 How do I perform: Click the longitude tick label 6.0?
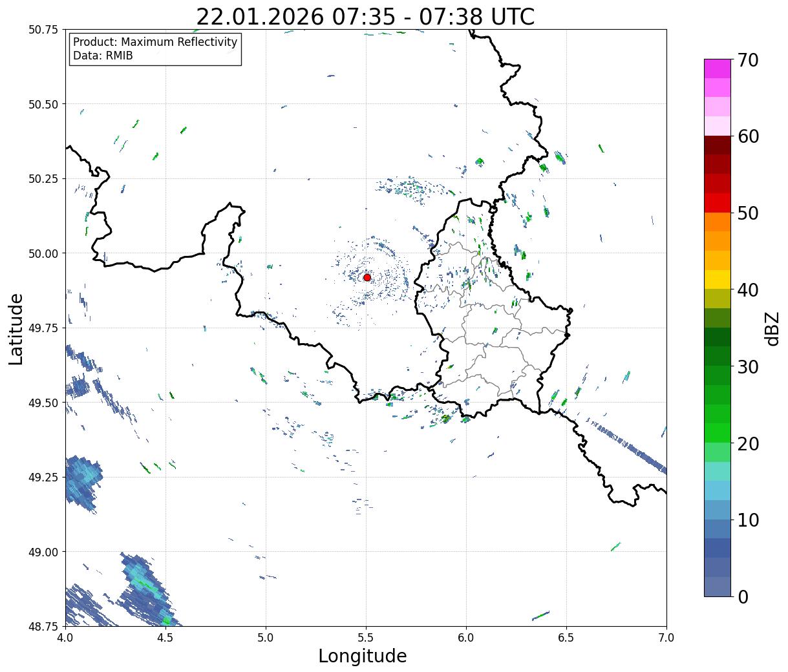466,637
